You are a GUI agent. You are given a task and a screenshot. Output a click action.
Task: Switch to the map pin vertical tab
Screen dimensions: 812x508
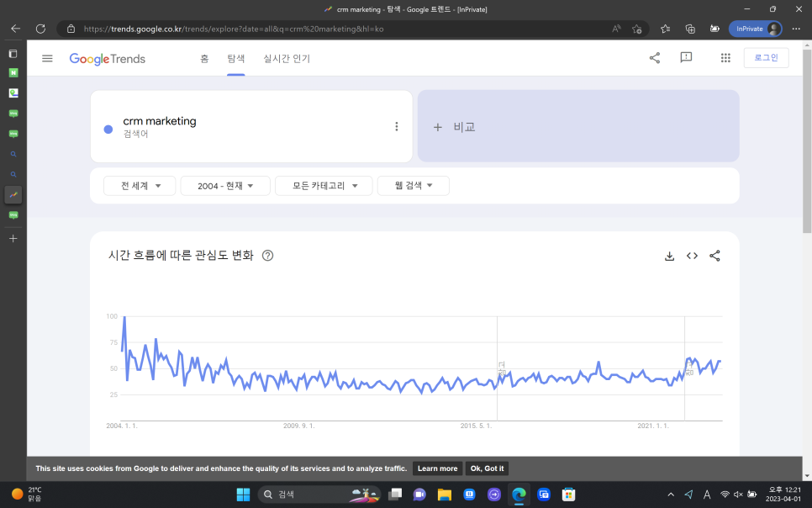[13, 93]
